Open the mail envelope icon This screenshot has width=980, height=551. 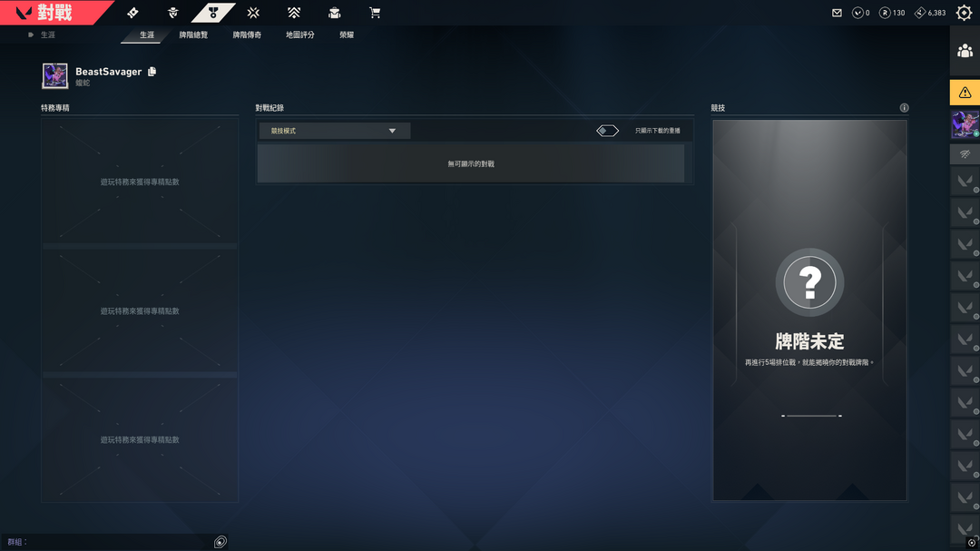(837, 13)
